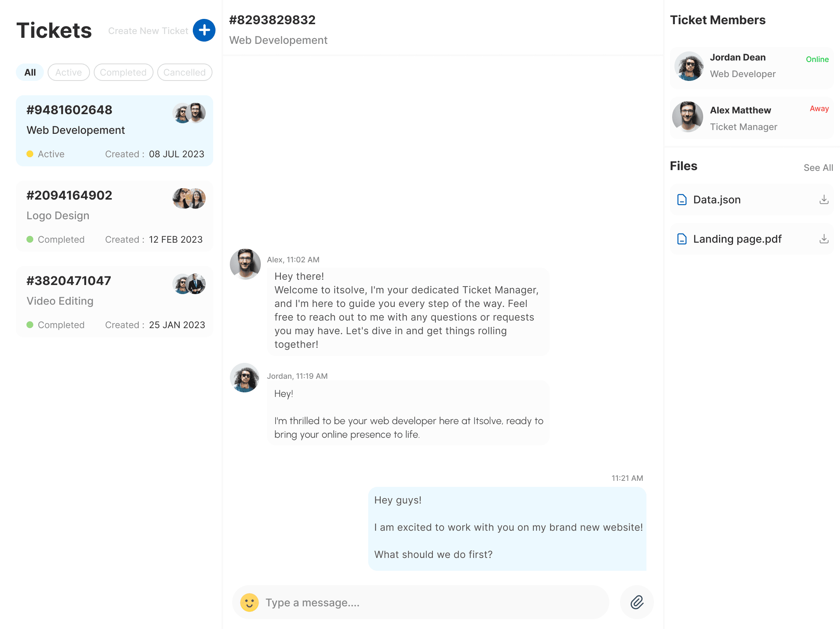Click the Data.json document icon
This screenshot has width=840, height=629.
[682, 199]
